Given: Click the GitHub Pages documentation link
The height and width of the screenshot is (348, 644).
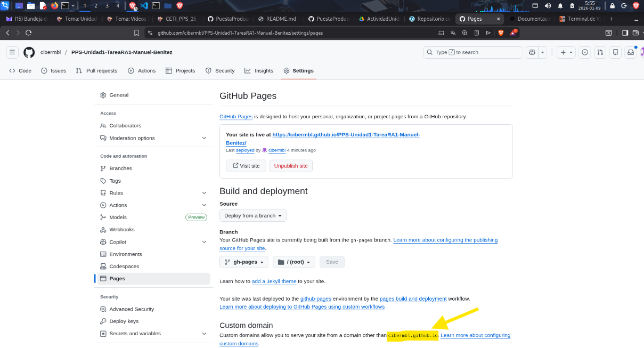Looking at the screenshot, I should coord(236,116).
